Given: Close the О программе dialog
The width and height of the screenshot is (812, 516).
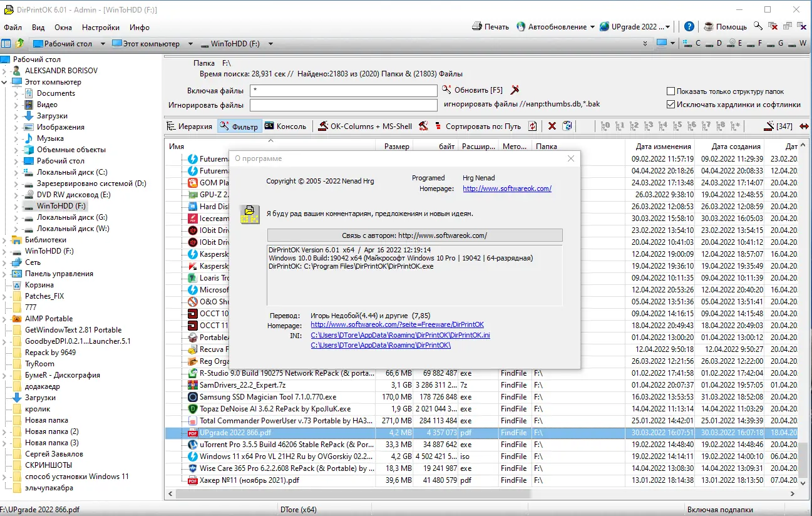Looking at the screenshot, I should (570, 159).
